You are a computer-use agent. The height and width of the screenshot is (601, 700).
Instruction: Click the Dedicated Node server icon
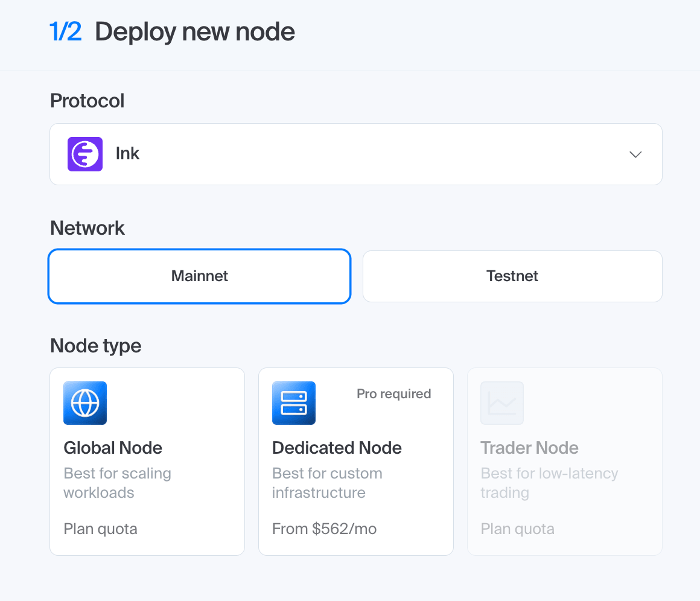pos(294,402)
